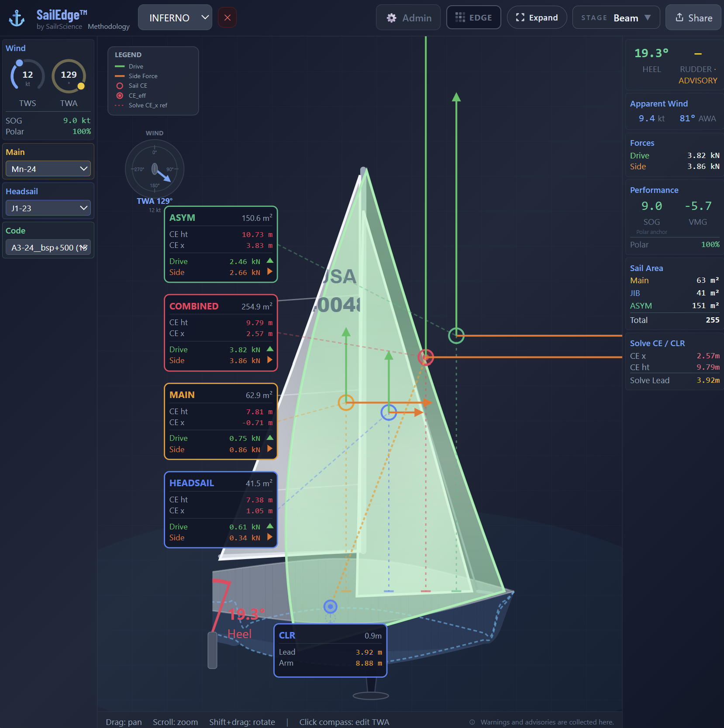Open the Admin gear settings
724x728 pixels.
[x=408, y=17]
